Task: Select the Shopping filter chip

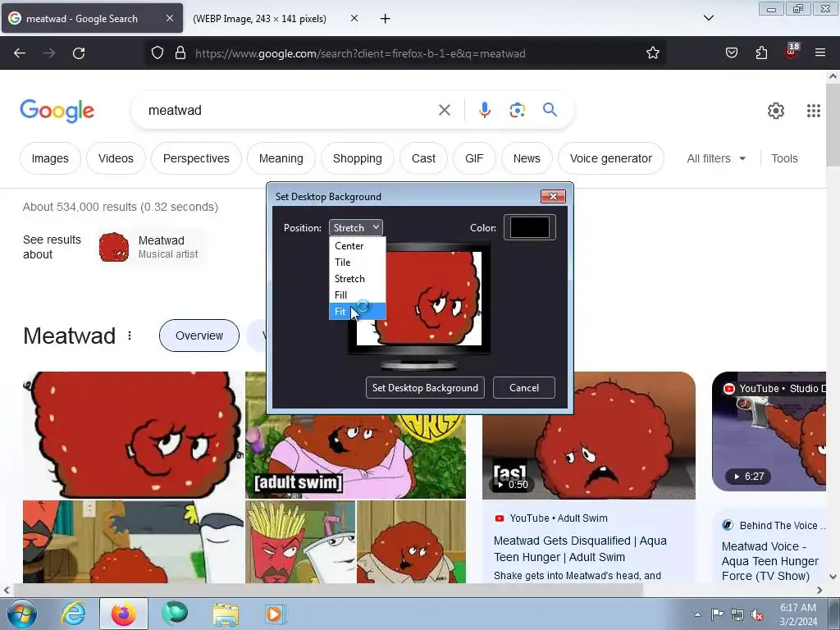Action: [358, 158]
